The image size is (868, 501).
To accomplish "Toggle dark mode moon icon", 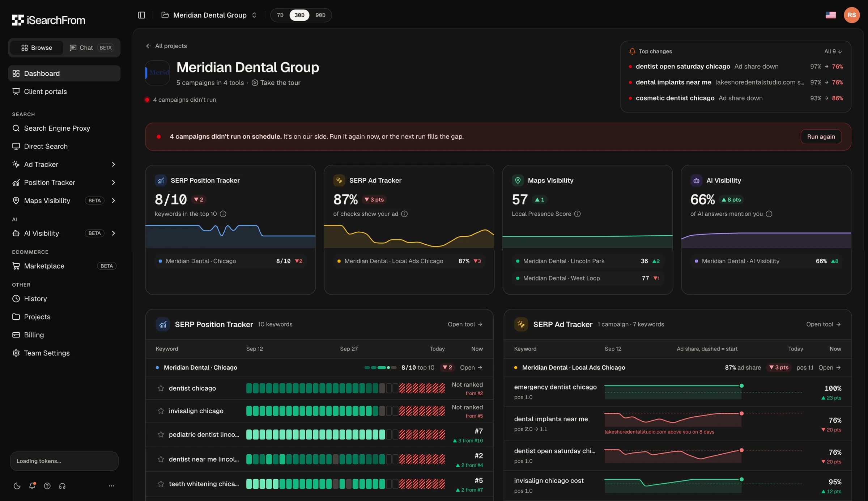I will (17, 486).
